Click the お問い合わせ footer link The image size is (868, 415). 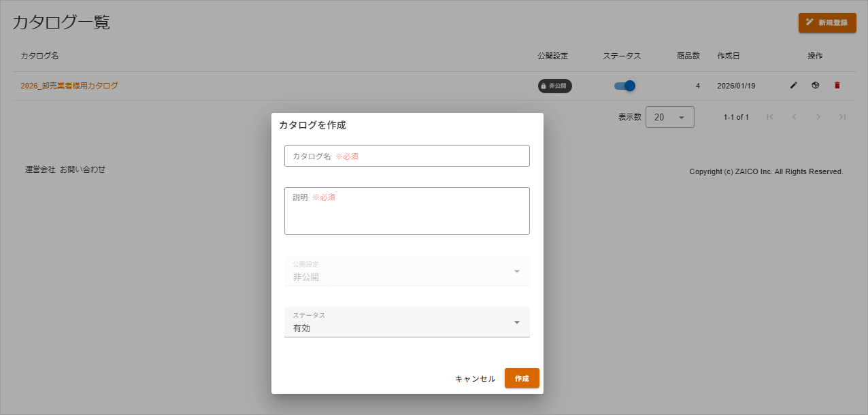coord(83,169)
